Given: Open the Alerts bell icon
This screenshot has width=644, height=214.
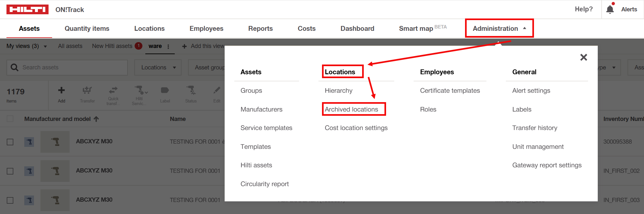Looking at the screenshot, I should pyautogui.click(x=610, y=9).
